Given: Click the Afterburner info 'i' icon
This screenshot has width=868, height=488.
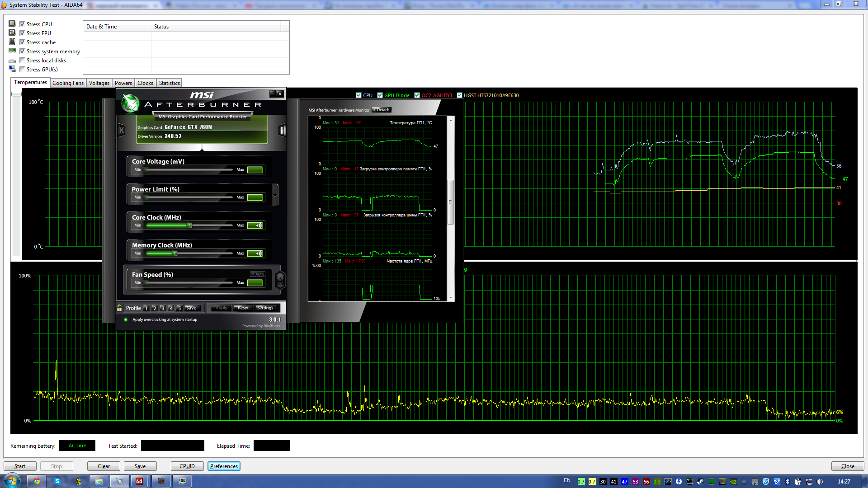Looking at the screenshot, I should coord(282,131).
